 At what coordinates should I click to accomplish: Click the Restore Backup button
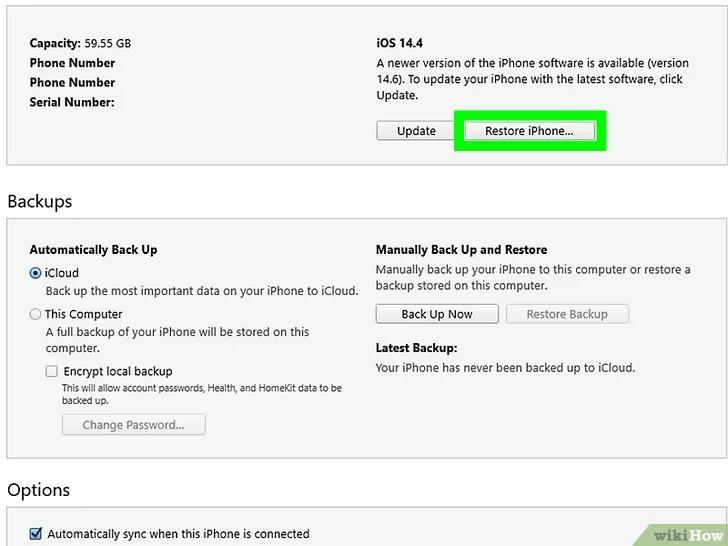567,314
